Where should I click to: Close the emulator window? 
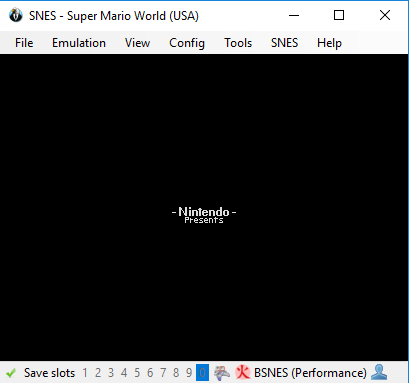[x=385, y=15]
